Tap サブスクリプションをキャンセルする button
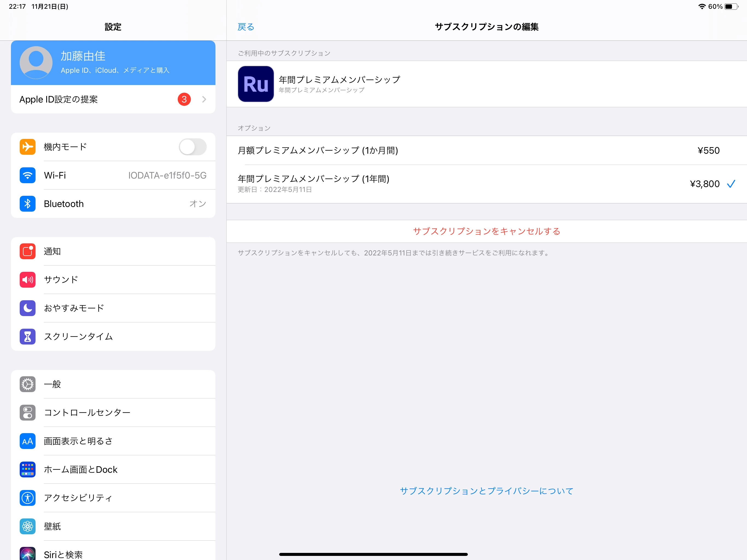Viewport: 747px width, 560px height. [x=486, y=231]
